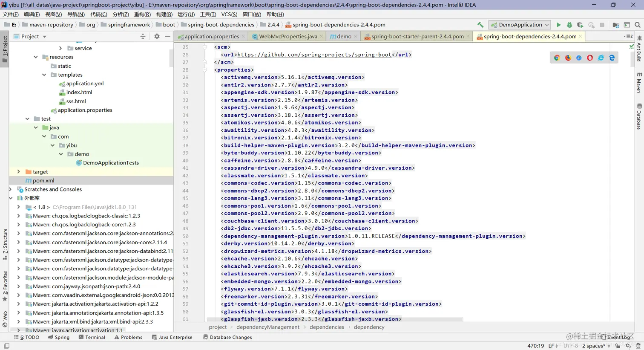Select index.html in templates folder
644x350 pixels.
[79, 92]
